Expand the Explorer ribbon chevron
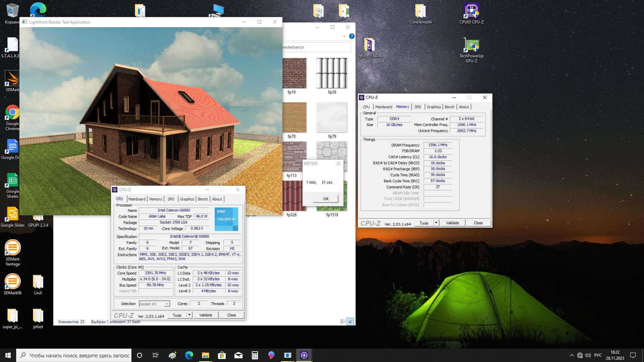This screenshot has height=362, width=644. coord(344,36)
